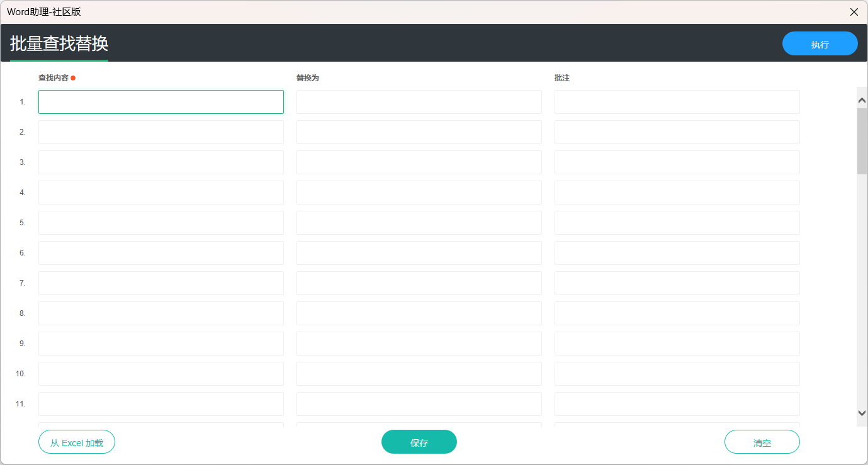Click the 执行 button
This screenshot has width=868, height=465.
click(820, 44)
